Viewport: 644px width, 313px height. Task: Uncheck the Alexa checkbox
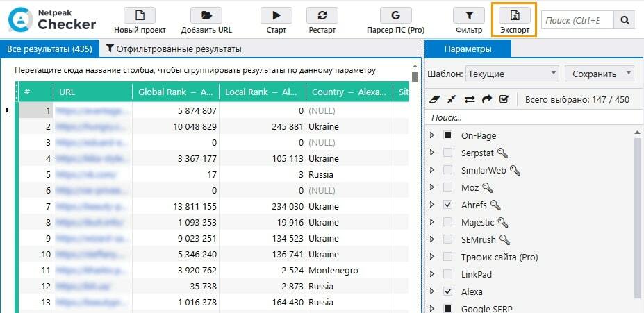(447, 291)
